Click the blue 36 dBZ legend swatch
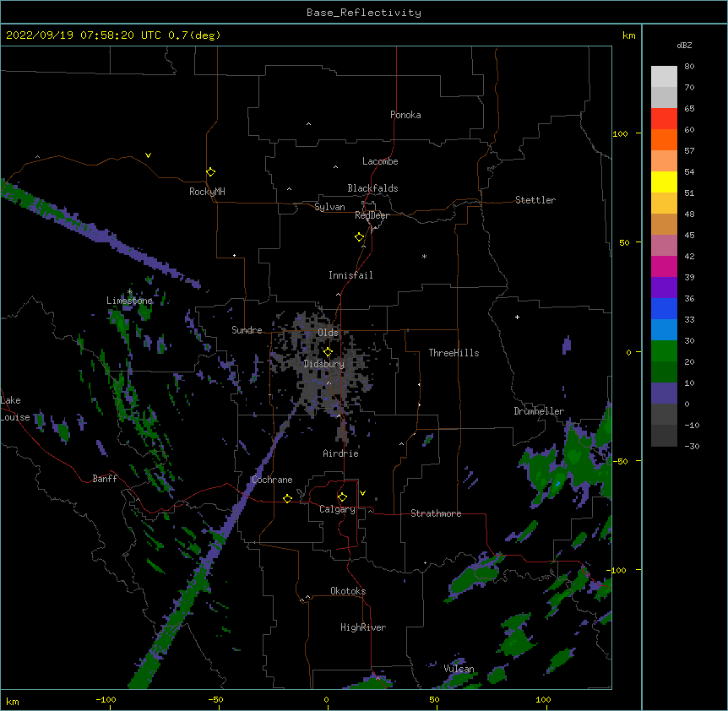This screenshot has width=728, height=711. 664,308
